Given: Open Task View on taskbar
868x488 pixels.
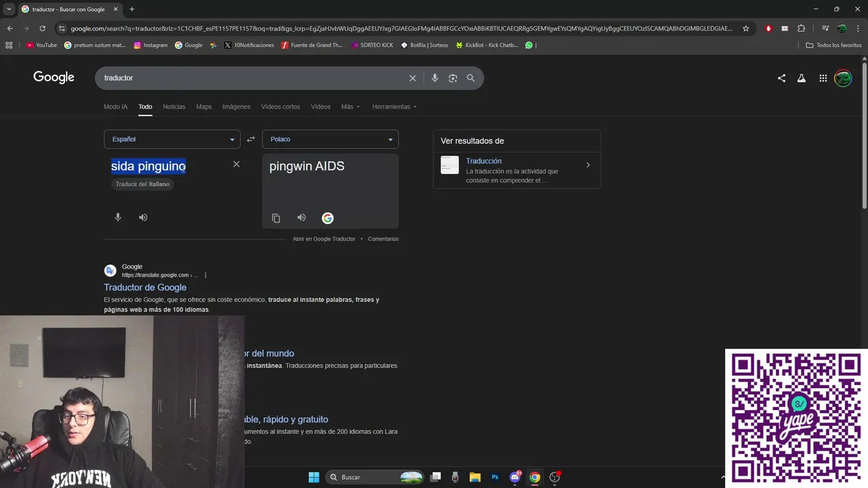Looking at the screenshot, I should point(436,477).
